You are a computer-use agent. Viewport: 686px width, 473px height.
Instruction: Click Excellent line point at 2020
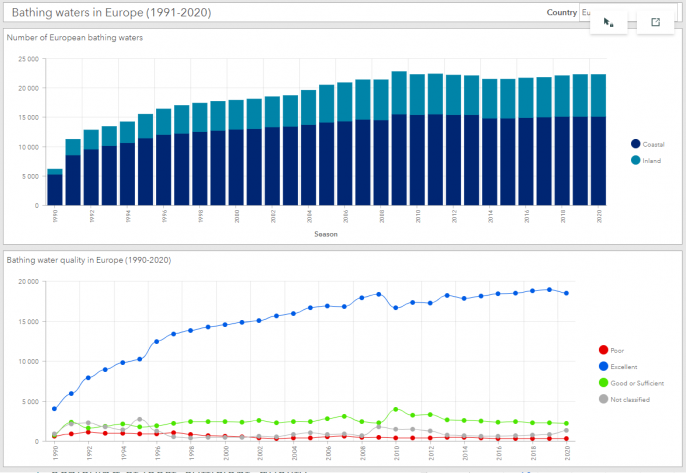point(566,293)
